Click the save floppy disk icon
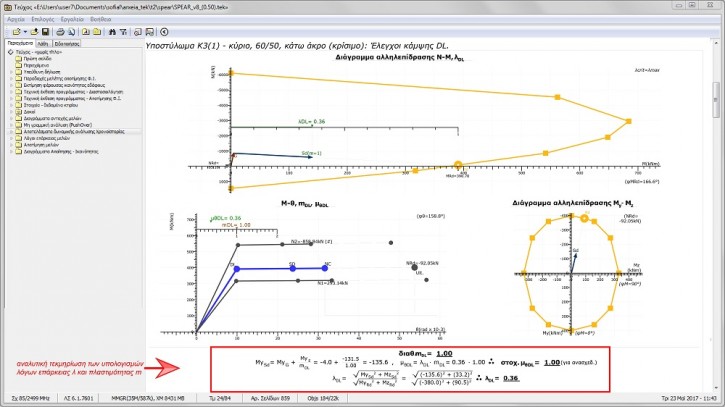 click(x=45, y=32)
